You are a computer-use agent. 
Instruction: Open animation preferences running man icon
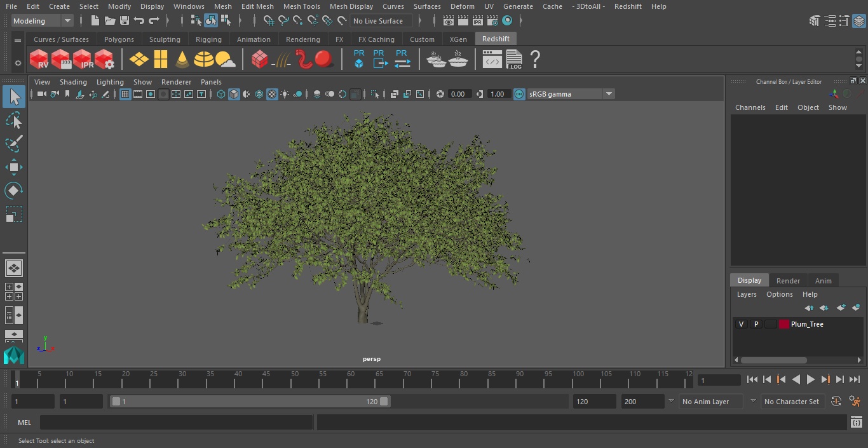pyautogui.click(x=855, y=401)
